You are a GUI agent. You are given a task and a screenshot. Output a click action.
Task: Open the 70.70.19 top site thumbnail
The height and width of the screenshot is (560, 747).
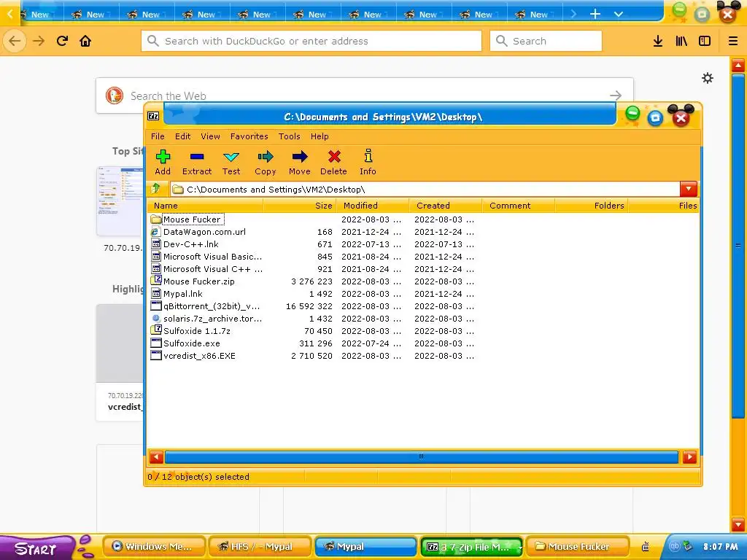[120, 201]
